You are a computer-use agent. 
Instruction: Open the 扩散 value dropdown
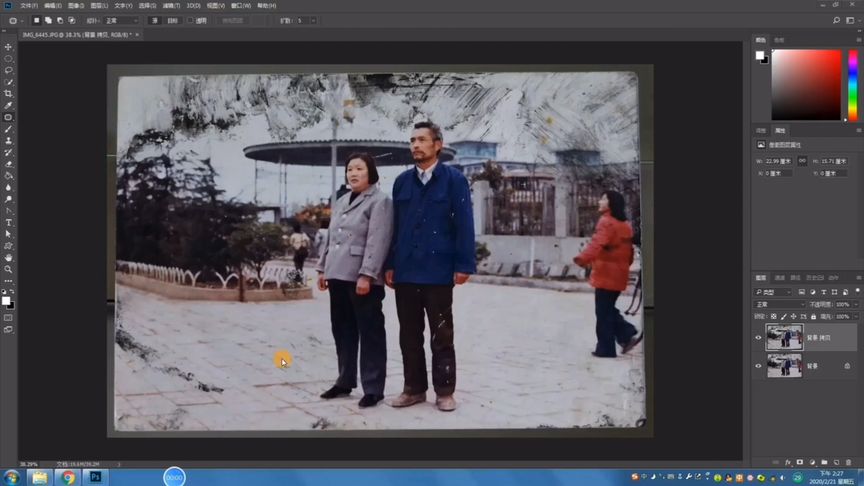pyautogui.click(x=314, y=20)
